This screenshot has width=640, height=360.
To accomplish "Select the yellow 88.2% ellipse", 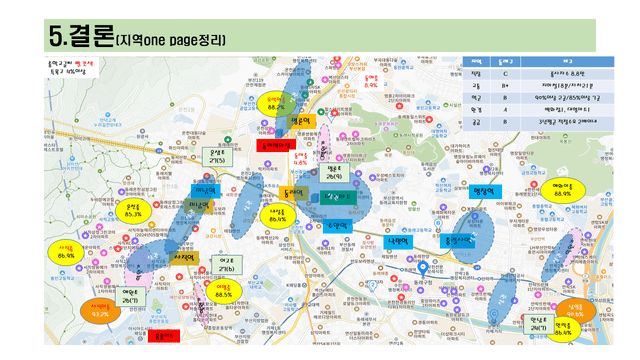I will (276, 104).
